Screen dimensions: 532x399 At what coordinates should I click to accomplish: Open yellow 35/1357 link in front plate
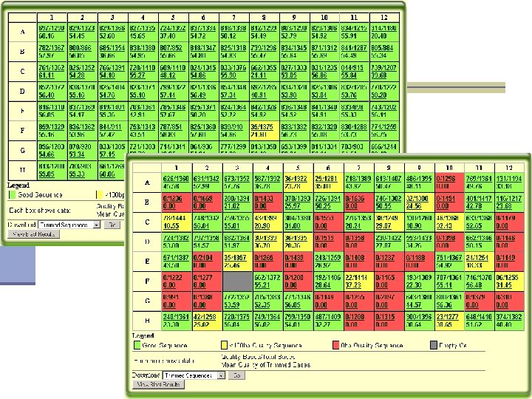235,258
